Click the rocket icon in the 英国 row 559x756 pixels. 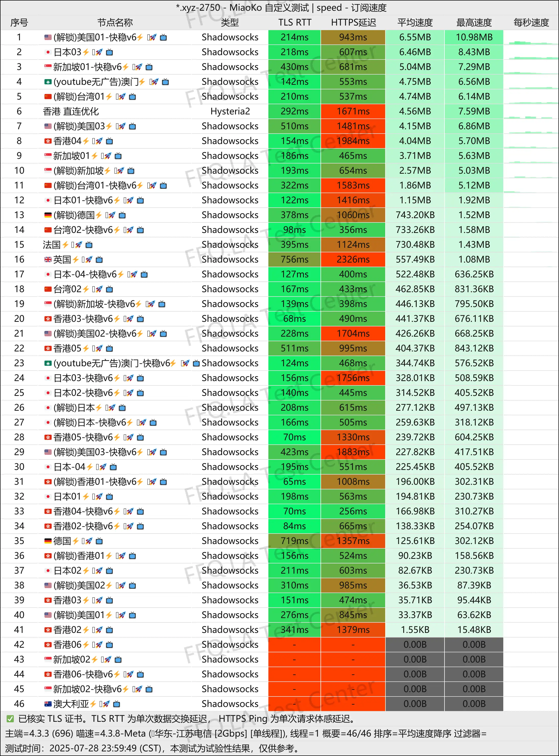click(x=89, y=260)
